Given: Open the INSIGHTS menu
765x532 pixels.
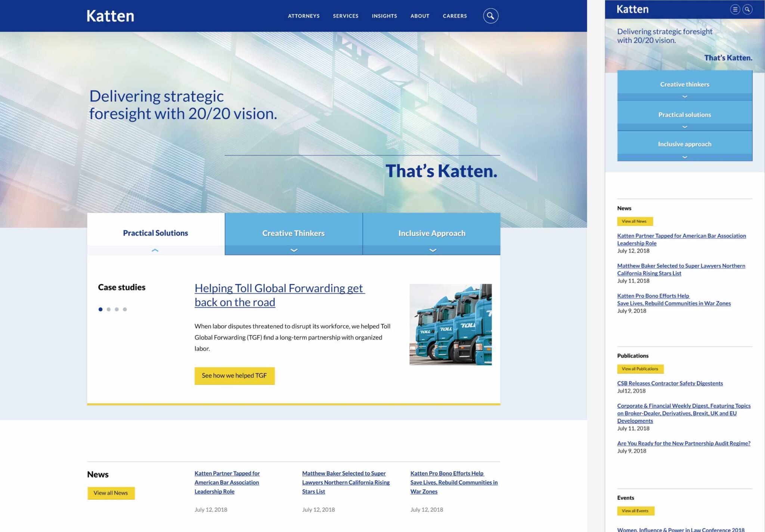Looking at the screenshot, I should click(x=384, y=16).
